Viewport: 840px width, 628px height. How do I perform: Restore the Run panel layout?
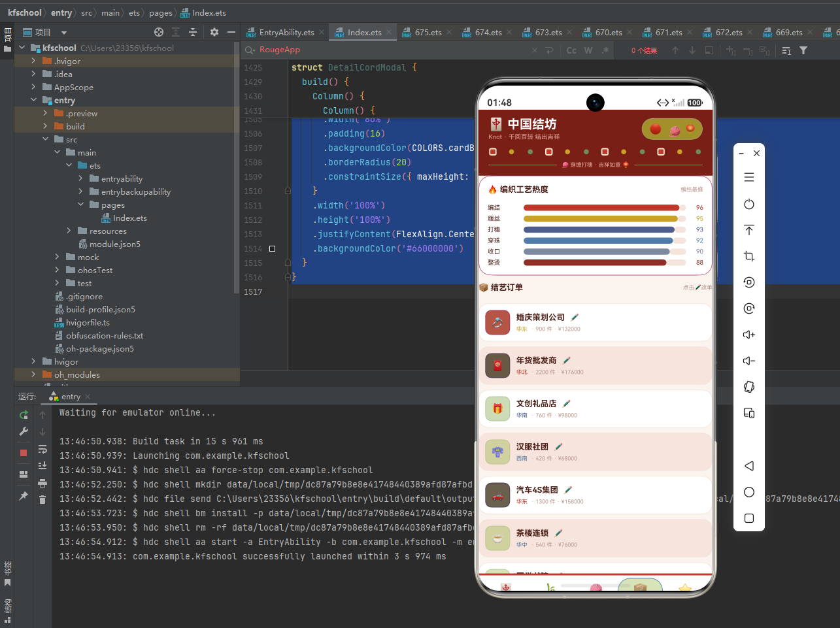coord(24,474)
